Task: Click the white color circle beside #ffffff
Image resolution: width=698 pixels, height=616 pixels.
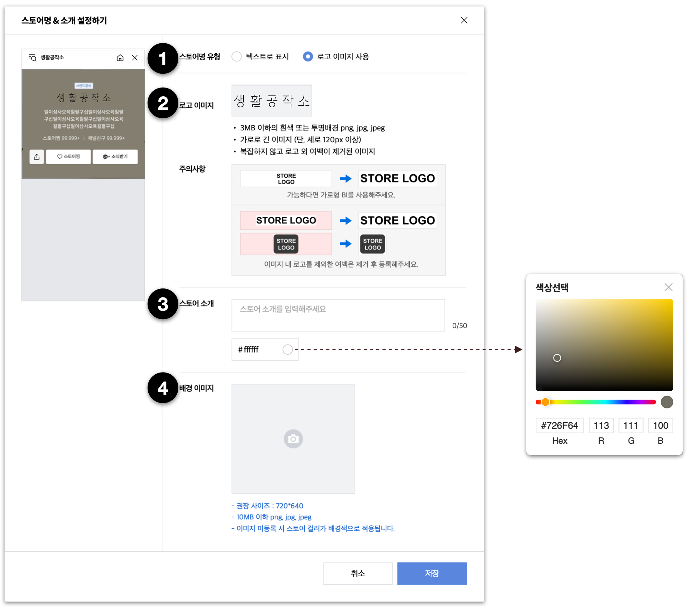Action: 288,349
